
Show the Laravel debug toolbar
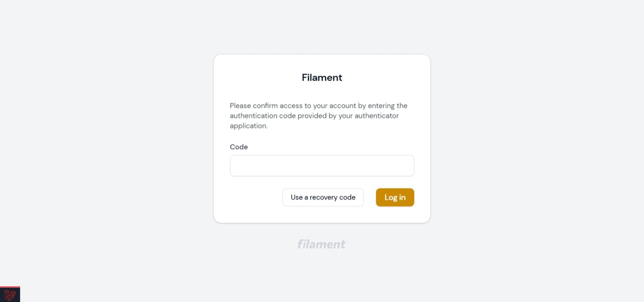click(x=10, y=295)
